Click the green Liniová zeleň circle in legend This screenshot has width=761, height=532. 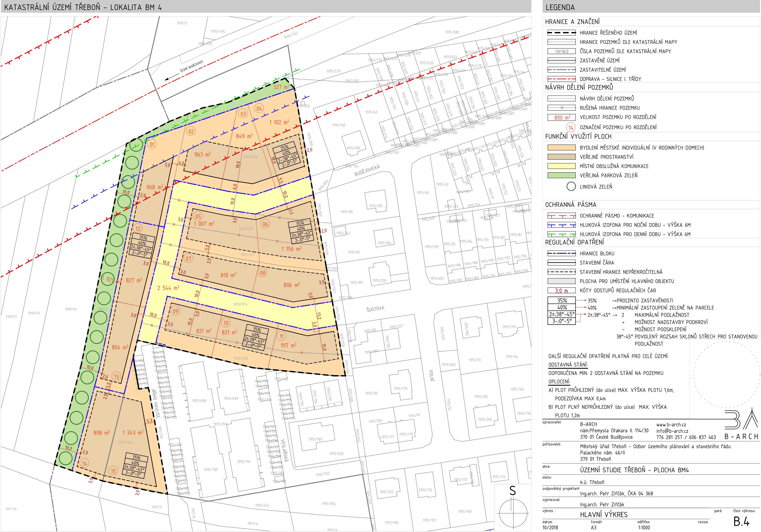[x=571, y=187]
